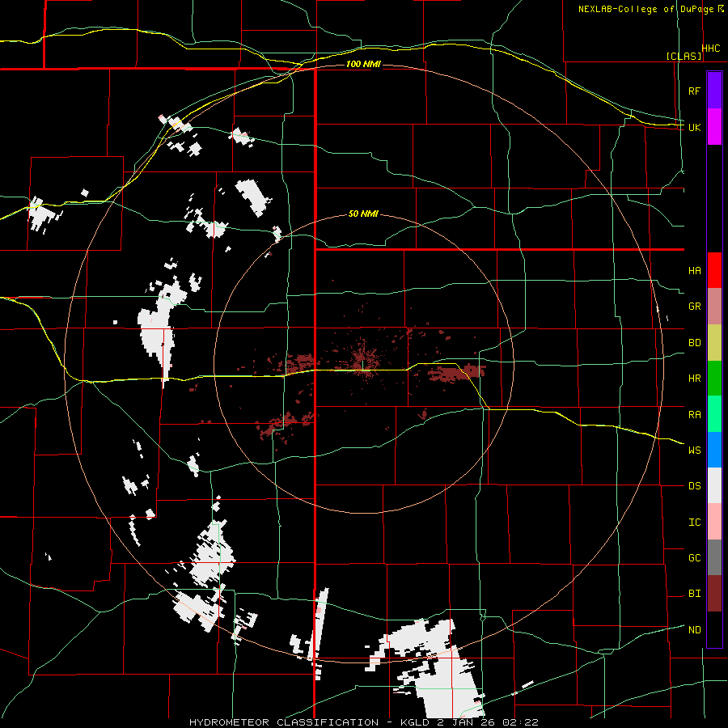
Task: Click the IC legend label
Action: click(x=695, y=522)
